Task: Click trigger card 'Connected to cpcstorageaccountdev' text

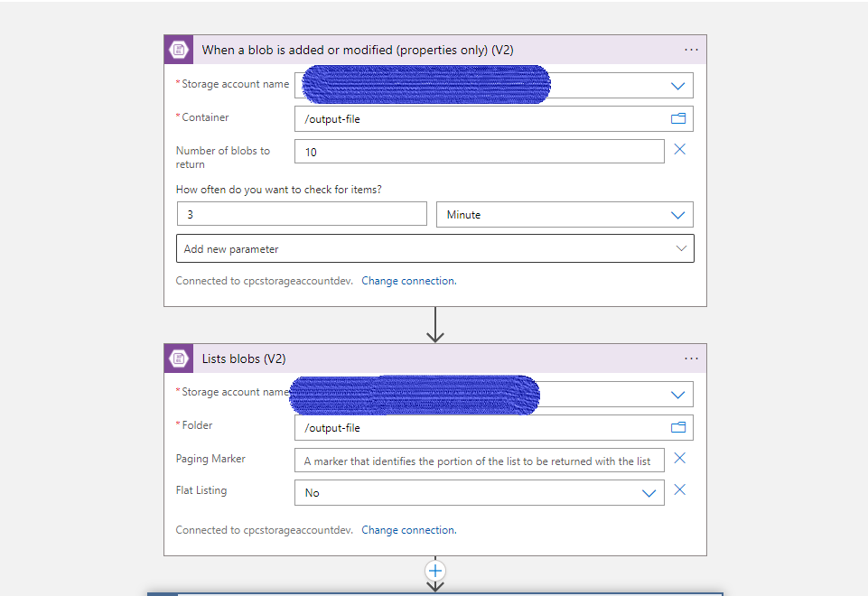Action: (x=264, y=281)
